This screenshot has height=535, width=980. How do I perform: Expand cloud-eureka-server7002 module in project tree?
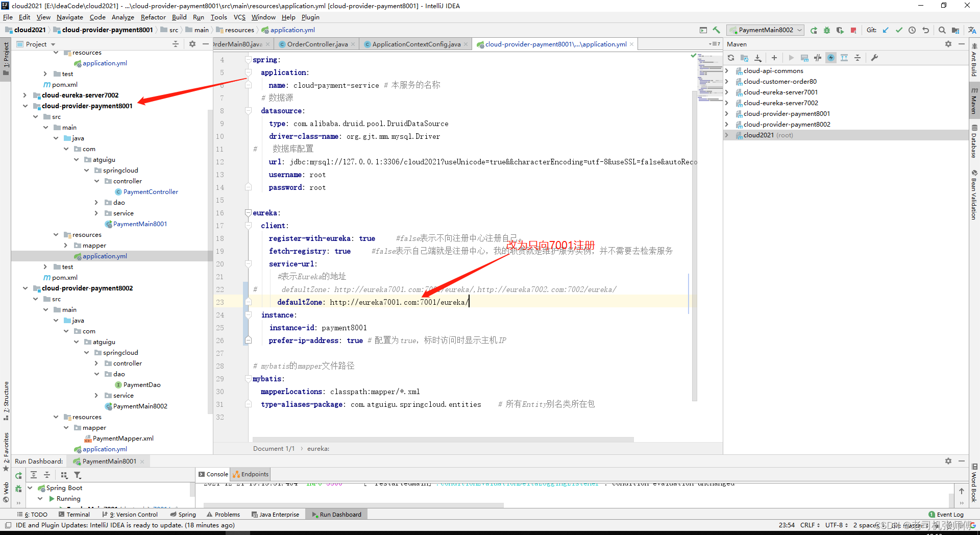coord(25,95)
